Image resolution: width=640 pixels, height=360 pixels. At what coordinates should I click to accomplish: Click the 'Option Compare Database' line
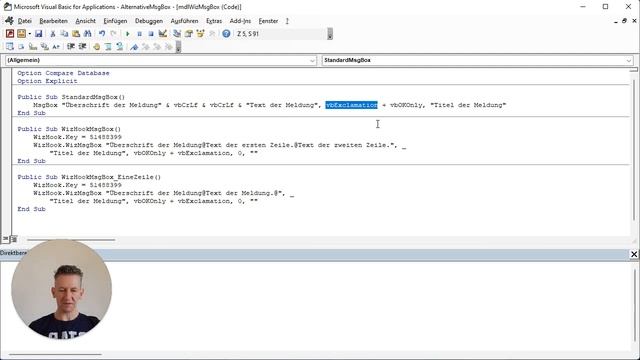pyautogui.click(x=63, y=73)
